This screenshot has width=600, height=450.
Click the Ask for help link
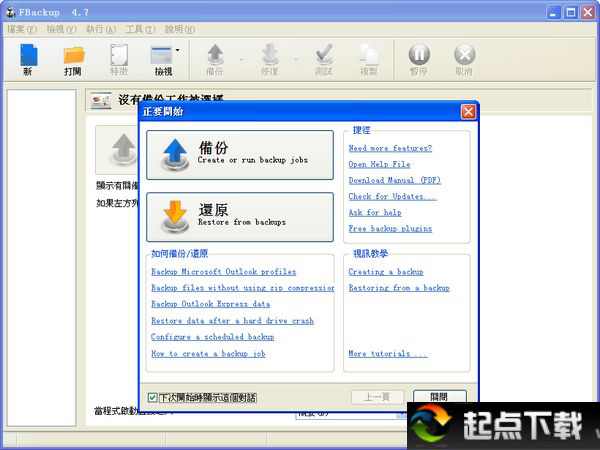coord(375,212)
